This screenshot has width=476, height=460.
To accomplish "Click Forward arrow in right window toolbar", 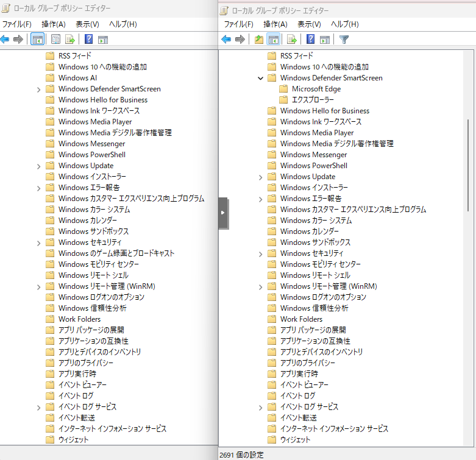I will click(240, 39).
